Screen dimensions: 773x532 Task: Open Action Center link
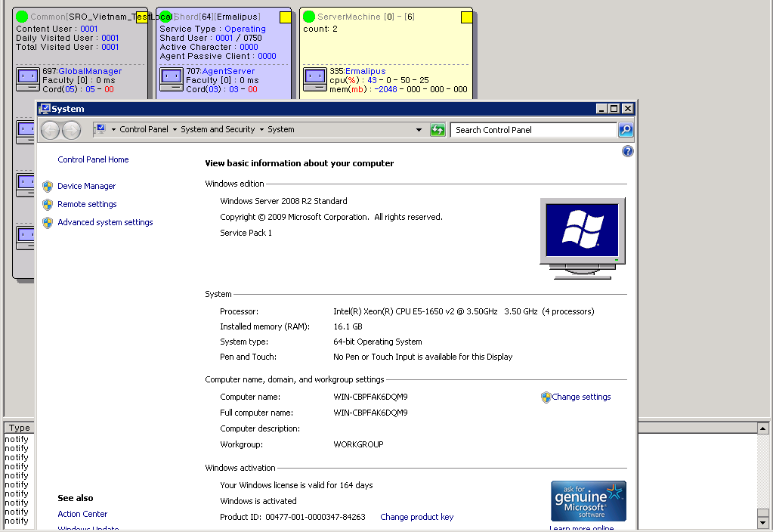tap(82, 514)
